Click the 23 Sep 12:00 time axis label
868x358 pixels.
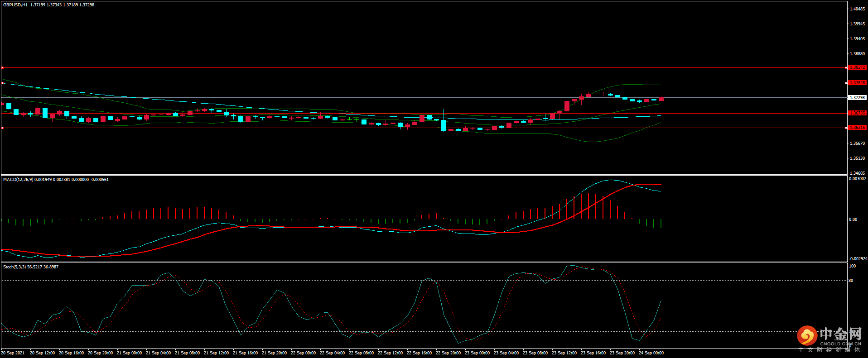coord(564,353)
